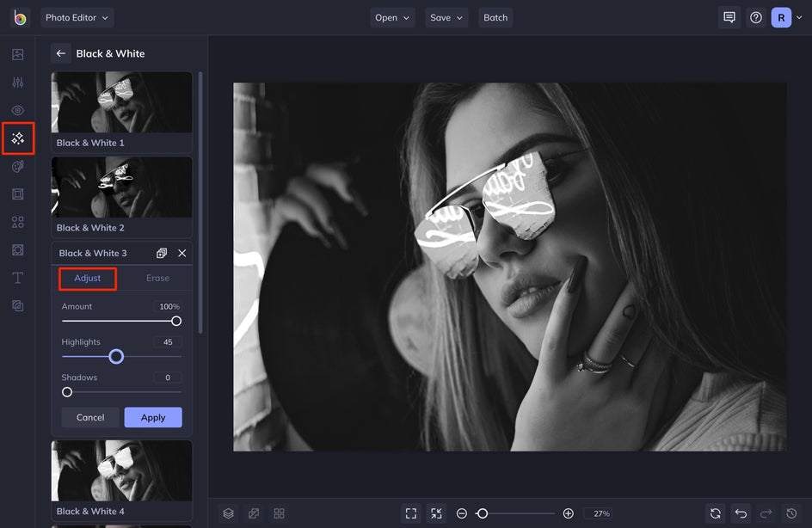This screenshot has width=812, height=528.
Task: Click the Highlights slider handle
Action: (x=116, y=357)
